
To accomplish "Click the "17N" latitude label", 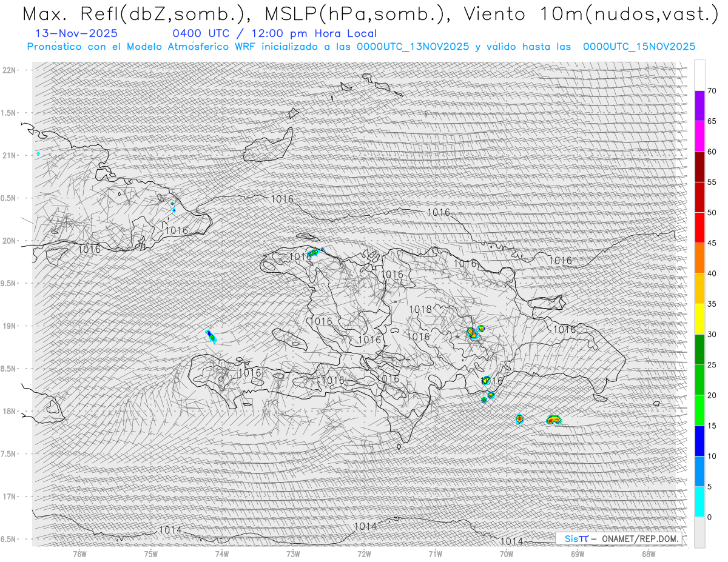I will click(x=8, y=497).
